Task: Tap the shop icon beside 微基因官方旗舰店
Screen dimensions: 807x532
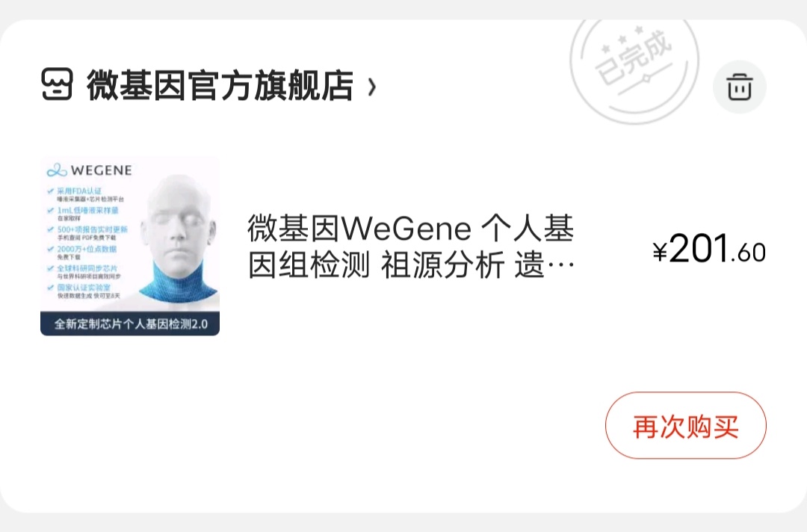Action: pos(57,84)
